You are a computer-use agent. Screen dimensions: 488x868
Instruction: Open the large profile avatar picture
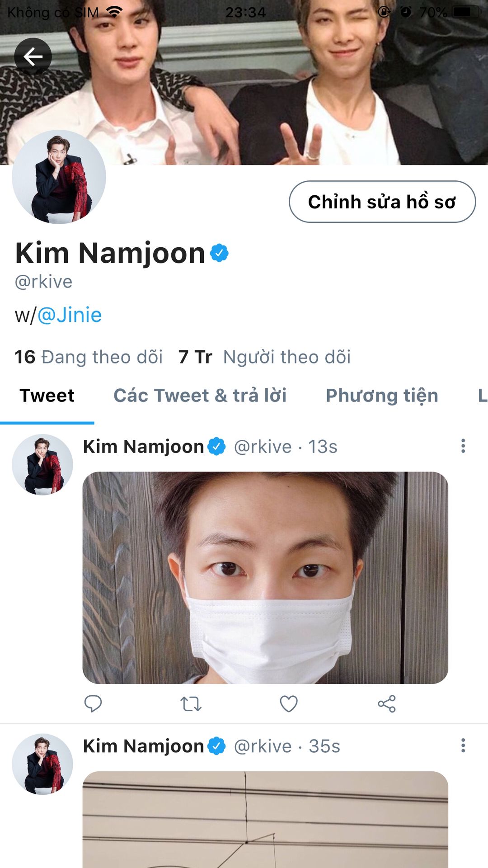tap(59, 177)
